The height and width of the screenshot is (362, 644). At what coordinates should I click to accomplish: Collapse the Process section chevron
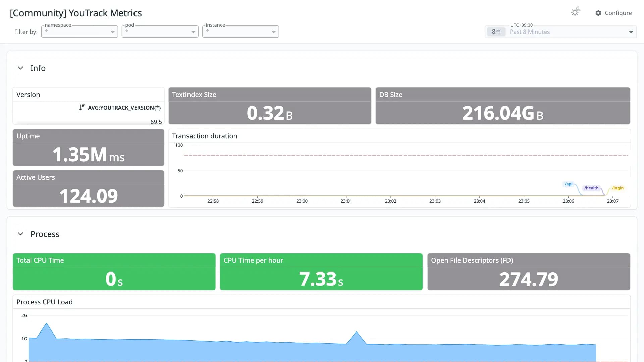click(x=20, y=234)
